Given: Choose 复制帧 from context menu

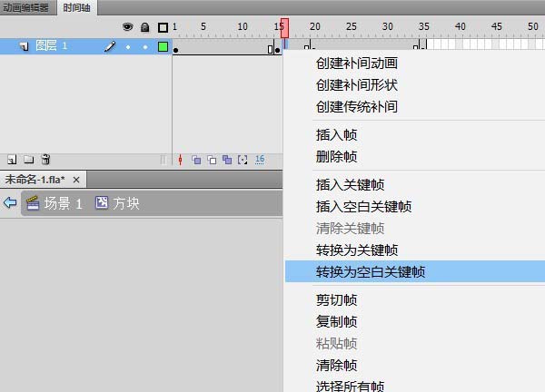Looking at the screenshot, I should [336, 322].
